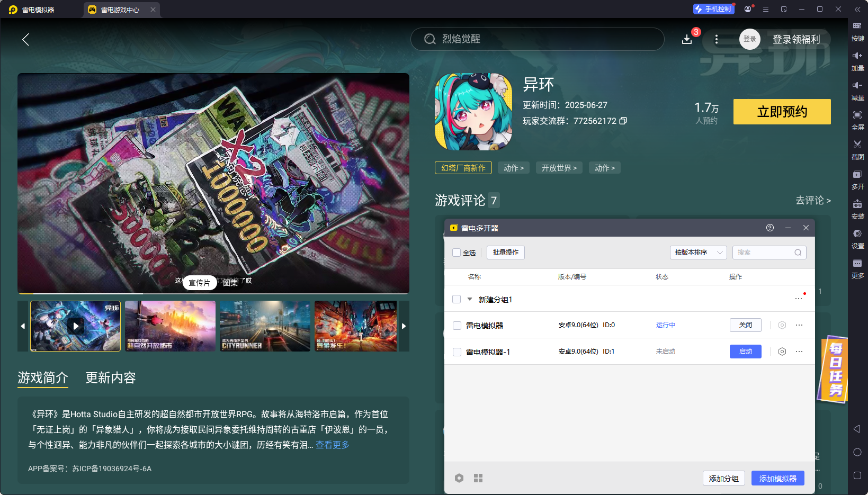Click the 立即预约 reserve button
Image resolution: width=868 pixels, height=495 pixels.
782,112
